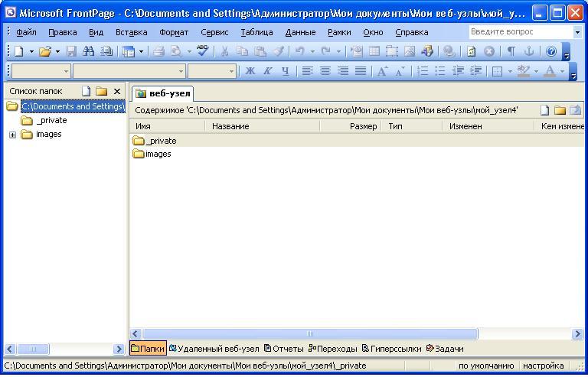Expand the images folder tree node
The width and height of the screenshot is (588, 377).
click(13, 135)
